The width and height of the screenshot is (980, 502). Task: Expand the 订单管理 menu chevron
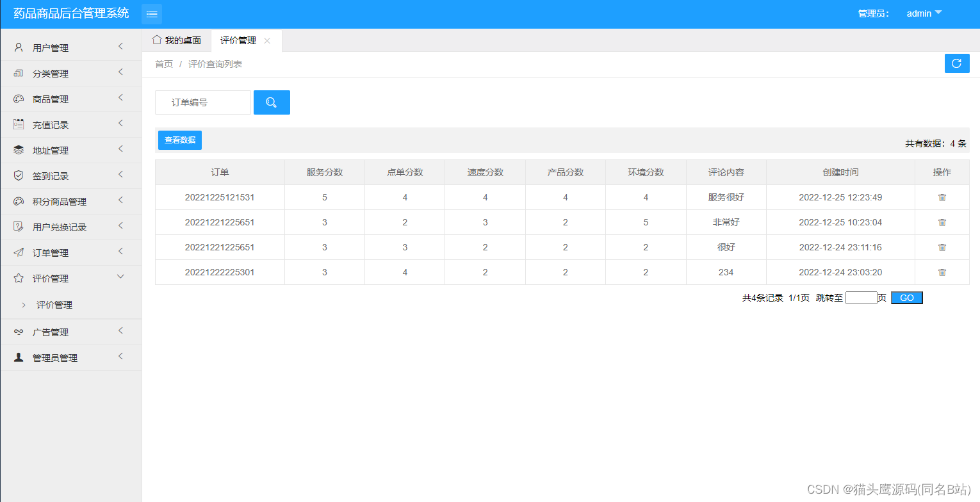pyautogui.click(x=120, y=251)
